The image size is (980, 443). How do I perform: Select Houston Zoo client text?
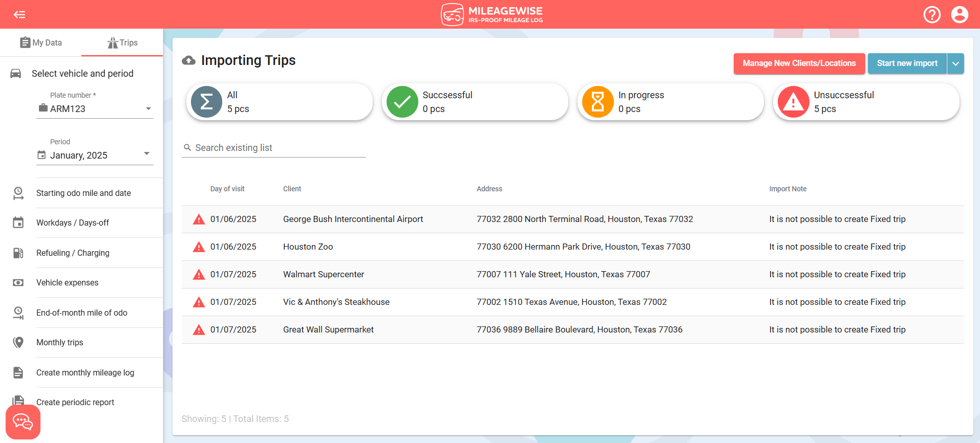click(x=308, y=247)
